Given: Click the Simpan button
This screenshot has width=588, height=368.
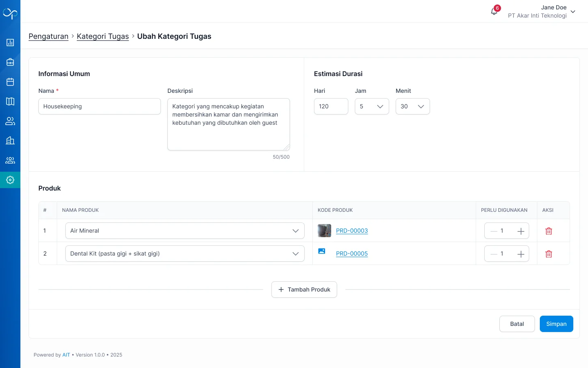Looking at the screenshot, I should coord(557,324).
